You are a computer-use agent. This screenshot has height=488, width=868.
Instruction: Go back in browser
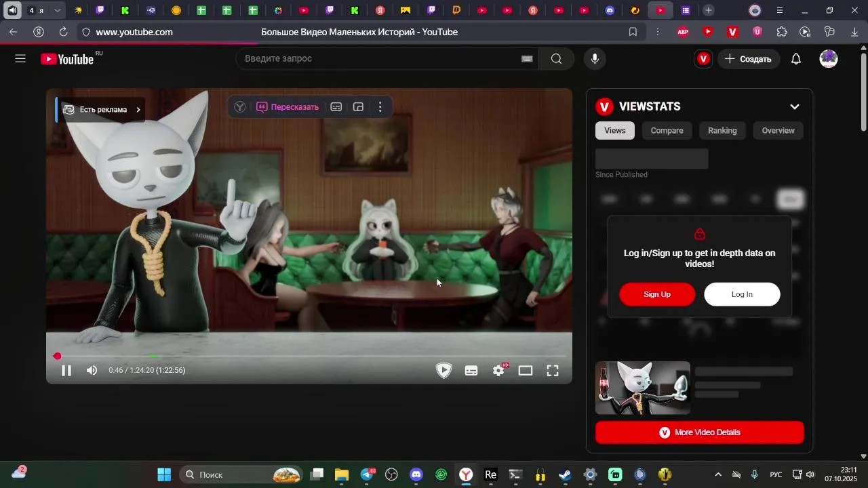pyautogui.click(x=13, y=32)
